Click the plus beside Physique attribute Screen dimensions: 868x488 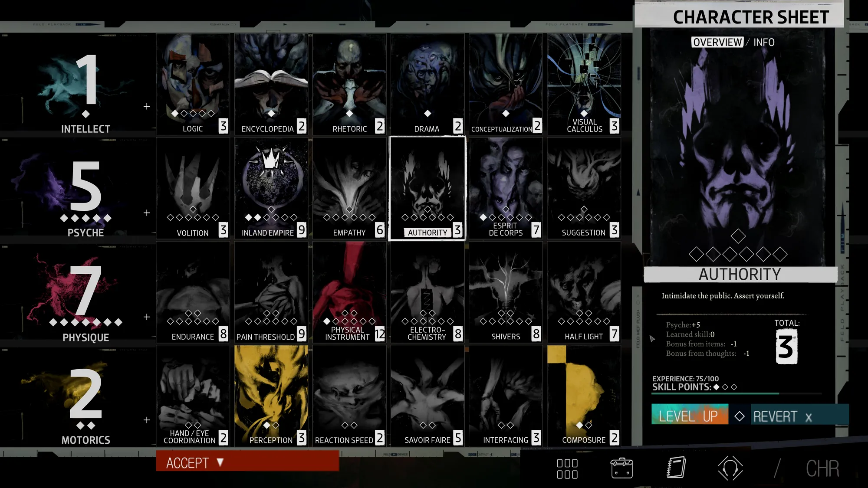[147, 317]
